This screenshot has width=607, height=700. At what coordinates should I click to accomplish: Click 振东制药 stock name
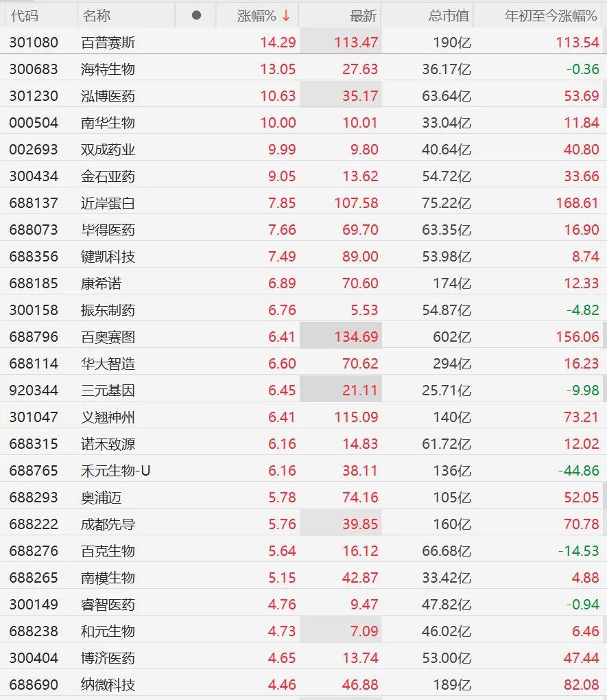pyautogui.click(x=108, y=310)
